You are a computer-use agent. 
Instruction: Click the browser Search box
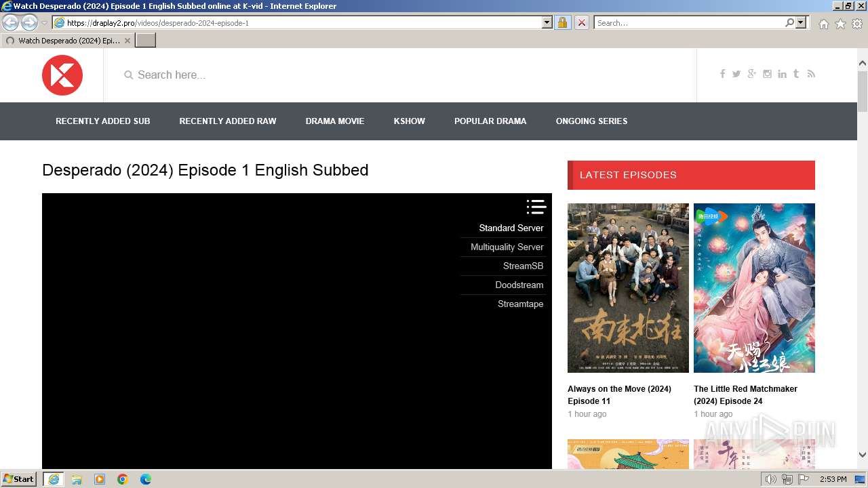(x=689, y=22)
